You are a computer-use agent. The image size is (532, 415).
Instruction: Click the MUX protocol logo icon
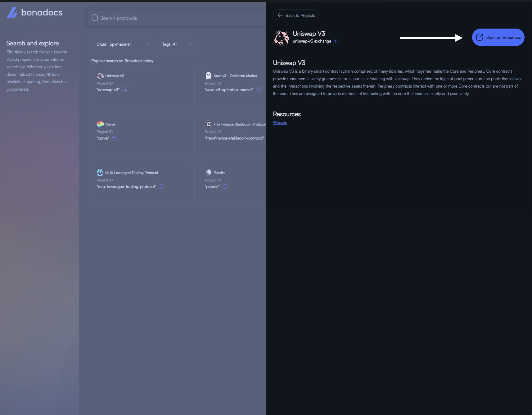point(100,173)
